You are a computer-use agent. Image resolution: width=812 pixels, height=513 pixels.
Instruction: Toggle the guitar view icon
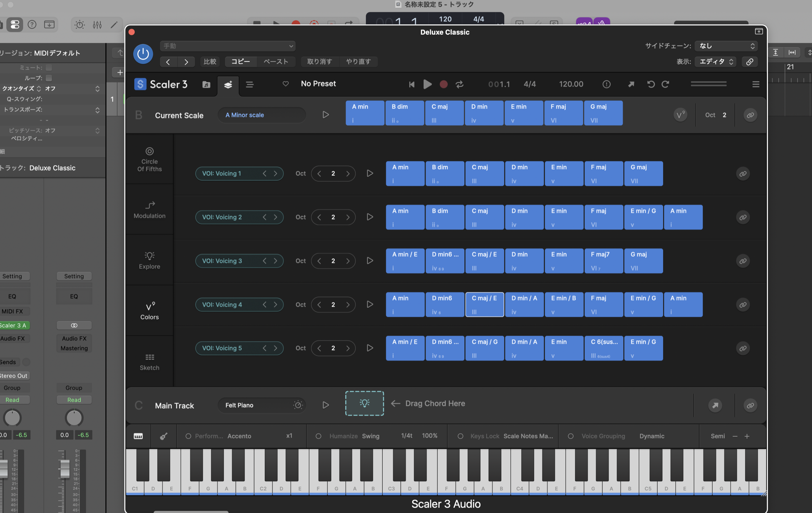[x=164, y=436]
